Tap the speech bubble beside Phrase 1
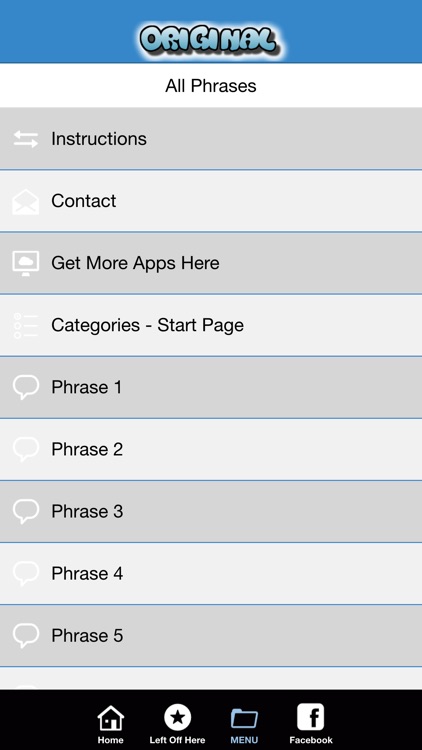 [x=25, y=387]
